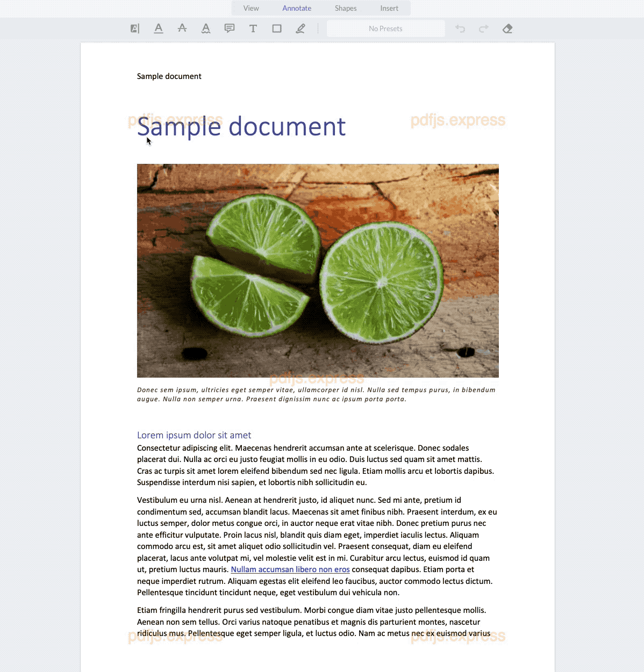Viewport: 644px width, 672px height.
Task: Select the freehand draw tool
Action: coord(300,28)
